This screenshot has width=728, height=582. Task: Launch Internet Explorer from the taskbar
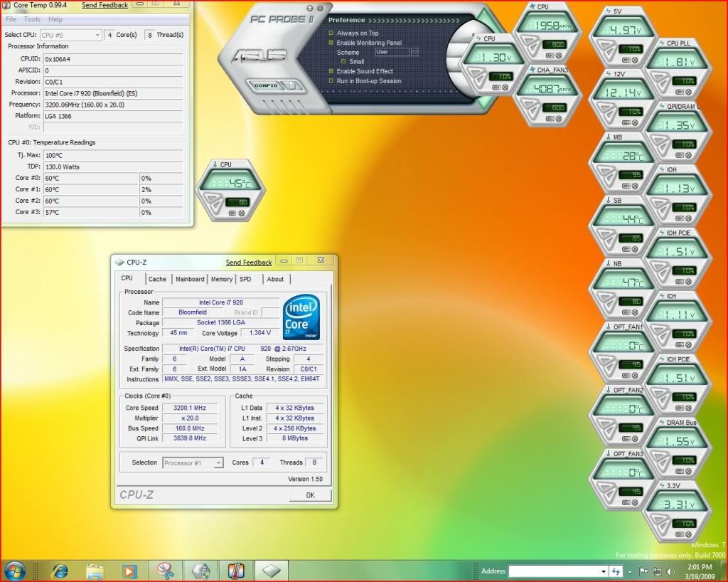[x=60, y=571]
